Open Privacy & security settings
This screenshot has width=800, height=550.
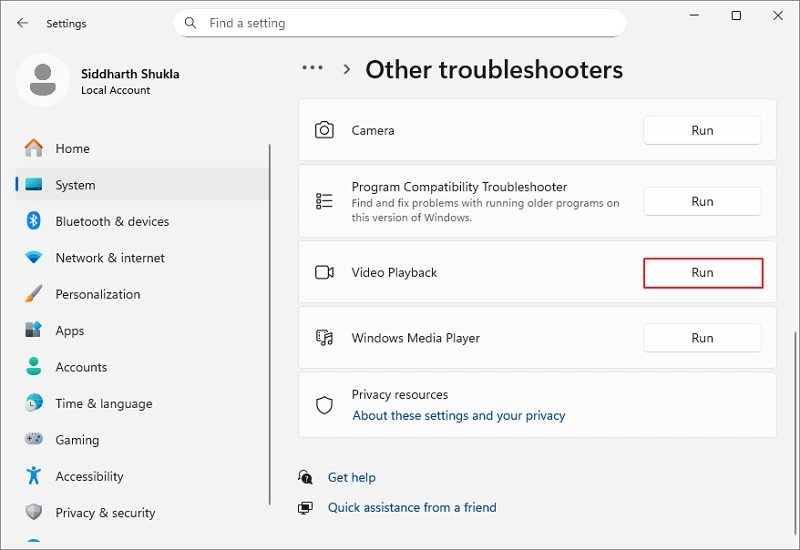click(142, 513)
